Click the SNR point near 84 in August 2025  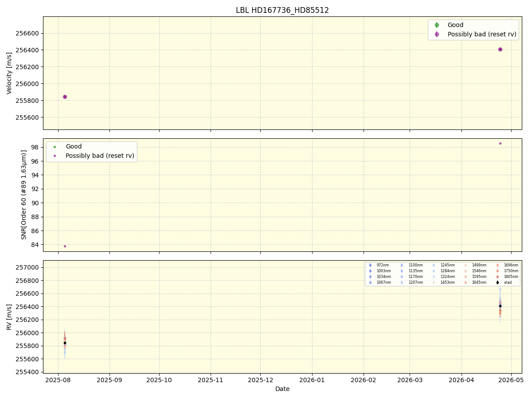[65, 246]
